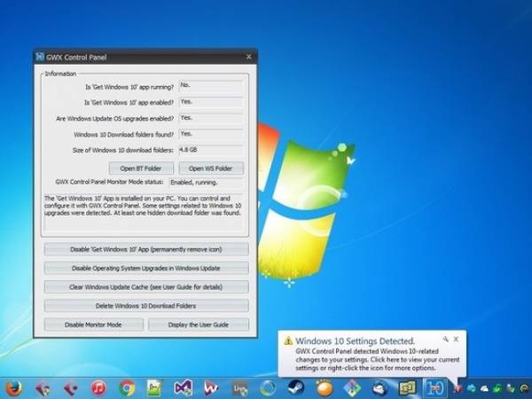Click Open WS Folder button
This screenshot has width=532, height=399.
pyautogui.click(x=211, y=168)
